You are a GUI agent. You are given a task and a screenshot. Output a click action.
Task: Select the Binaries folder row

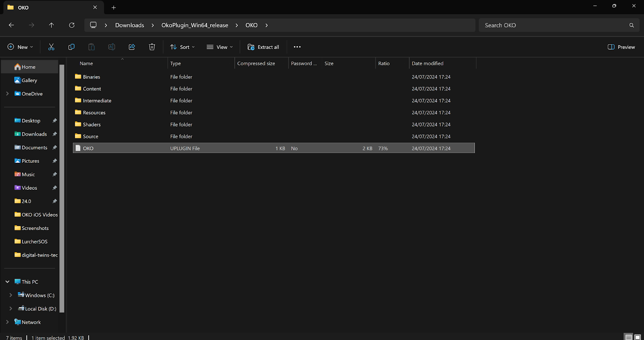coord(274,77)
